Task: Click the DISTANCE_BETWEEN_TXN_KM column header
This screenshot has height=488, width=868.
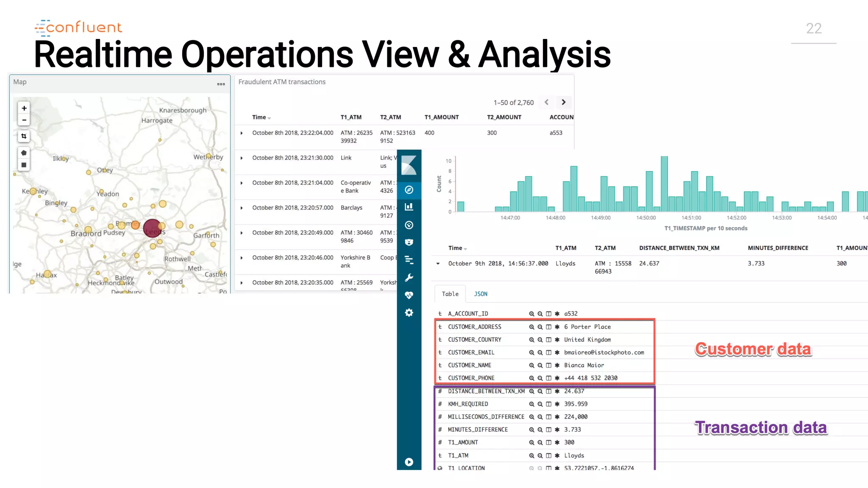Action: tap(679, 248)
